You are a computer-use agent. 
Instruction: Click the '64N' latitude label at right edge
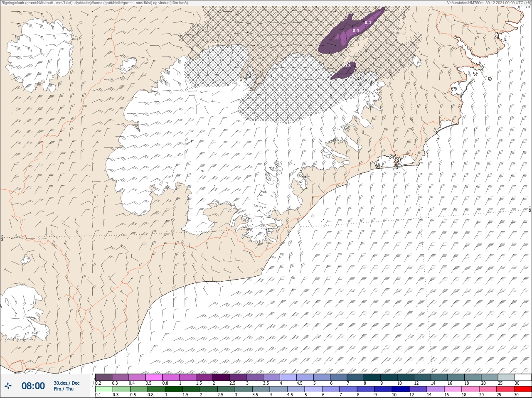[x=530, y=210]
